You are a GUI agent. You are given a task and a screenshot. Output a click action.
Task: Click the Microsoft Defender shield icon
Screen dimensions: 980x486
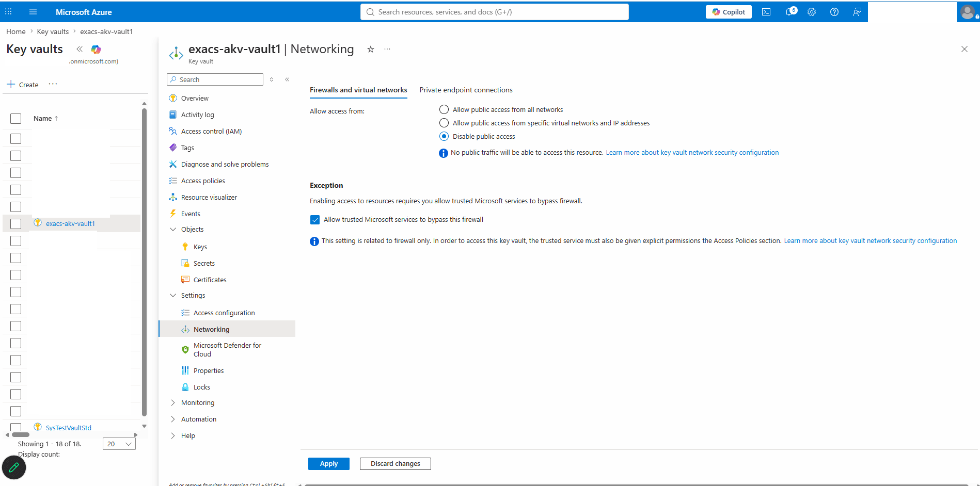pyautogui.click(x=185, y=350)
